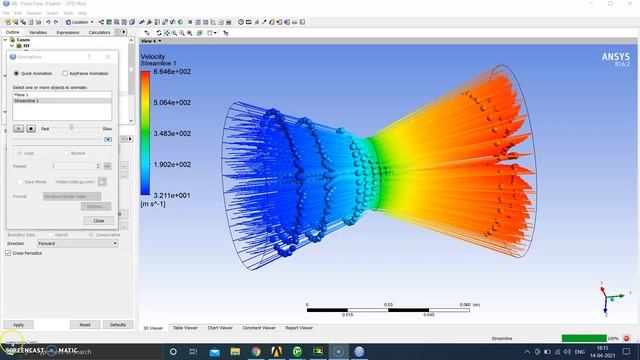Click the checkmark-style icon in insert toolbar
Viewport: 640px width, 360px height.
(172, 22)
